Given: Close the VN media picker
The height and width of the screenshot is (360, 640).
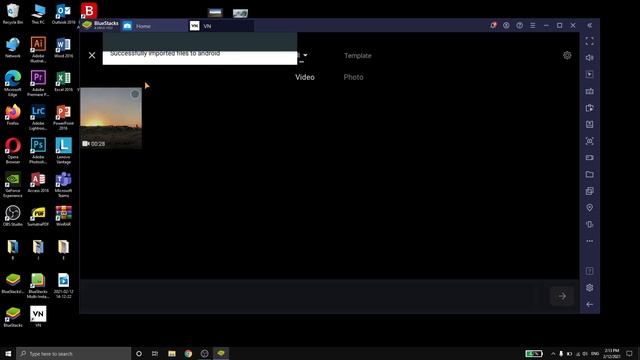Looking at the screenshot, I should pos(92,55).
